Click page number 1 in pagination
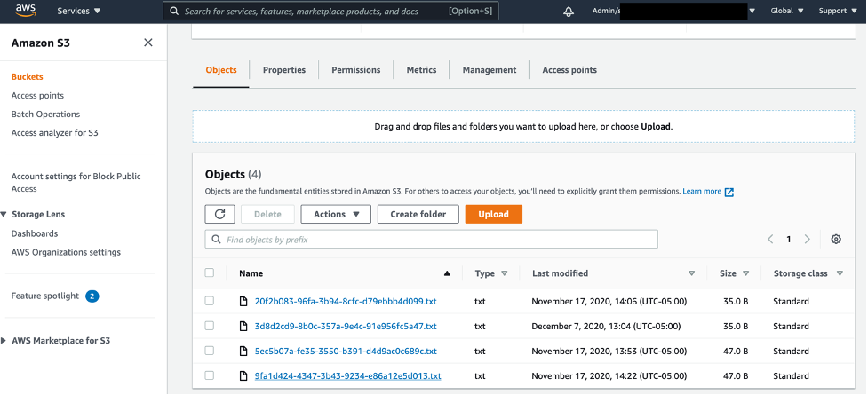 789,240
